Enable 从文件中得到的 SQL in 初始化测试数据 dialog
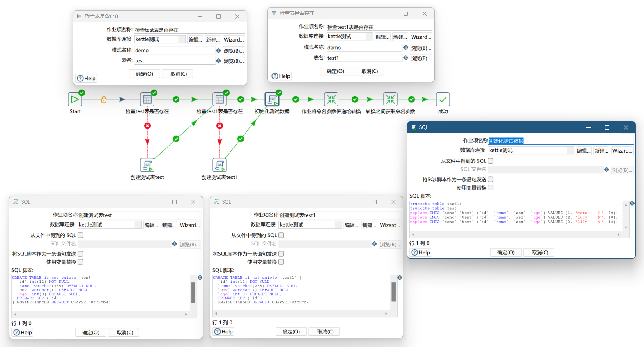Image resolution: width=644 pixels, height=347 pixels. point(490,161)
